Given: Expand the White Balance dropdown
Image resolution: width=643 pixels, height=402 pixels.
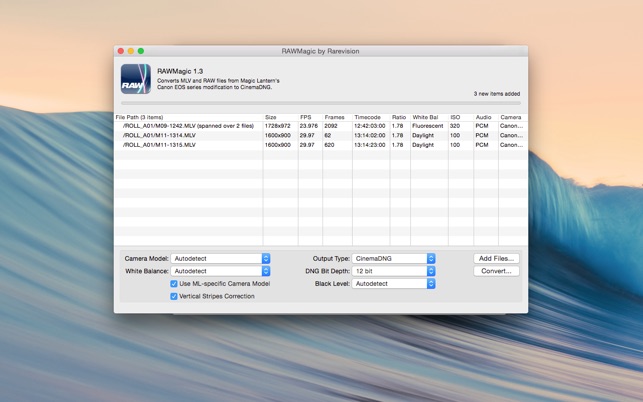Looking at the screenshot, I should [x=220, y=271].
